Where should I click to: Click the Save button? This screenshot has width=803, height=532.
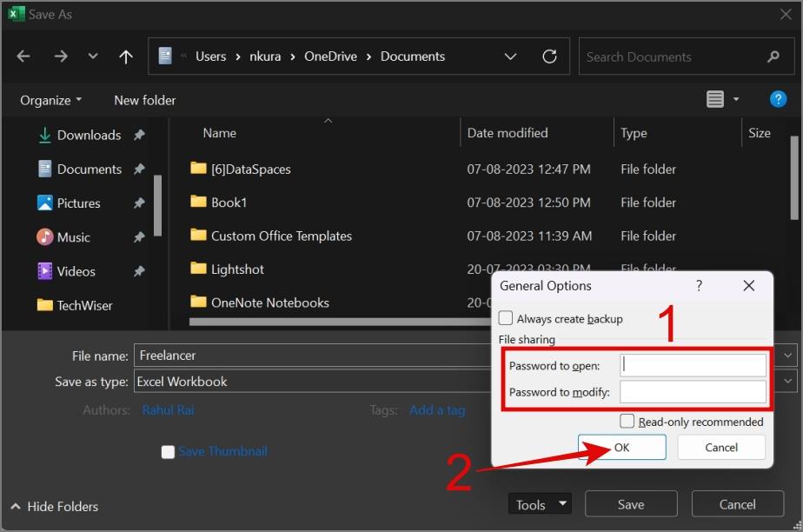(x=631, y=504)
